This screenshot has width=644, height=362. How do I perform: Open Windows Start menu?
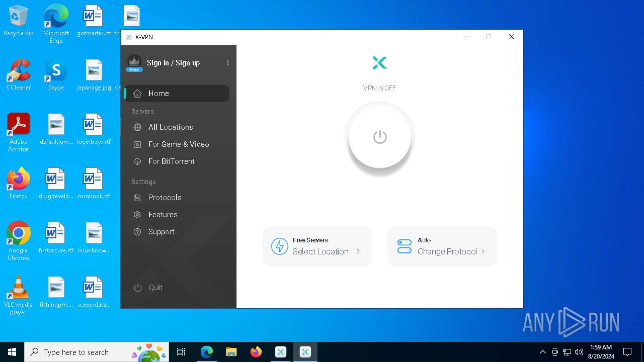12,352
